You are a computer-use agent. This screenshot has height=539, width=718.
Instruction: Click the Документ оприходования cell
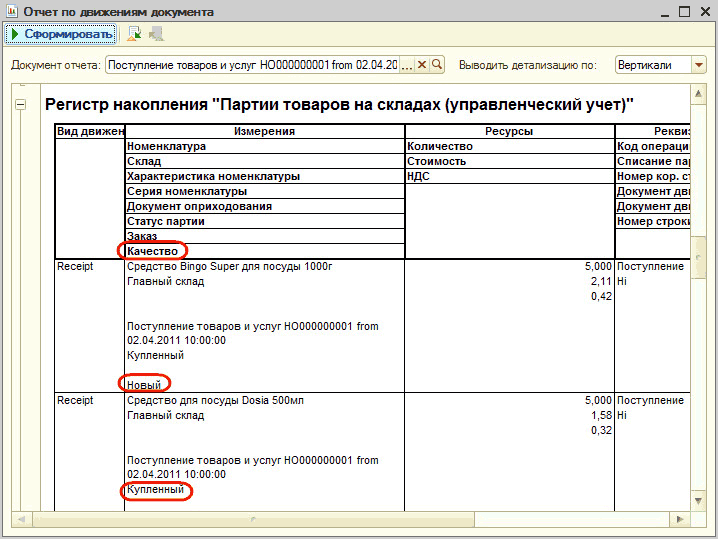click(x=265, y=207)
